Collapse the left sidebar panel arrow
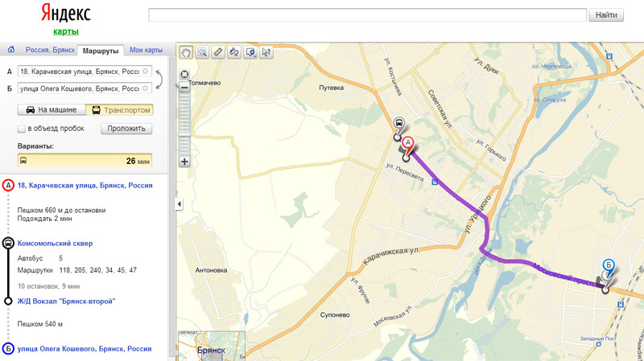The height and width of the screenshot is (361, 644). (x=179, y=205)
